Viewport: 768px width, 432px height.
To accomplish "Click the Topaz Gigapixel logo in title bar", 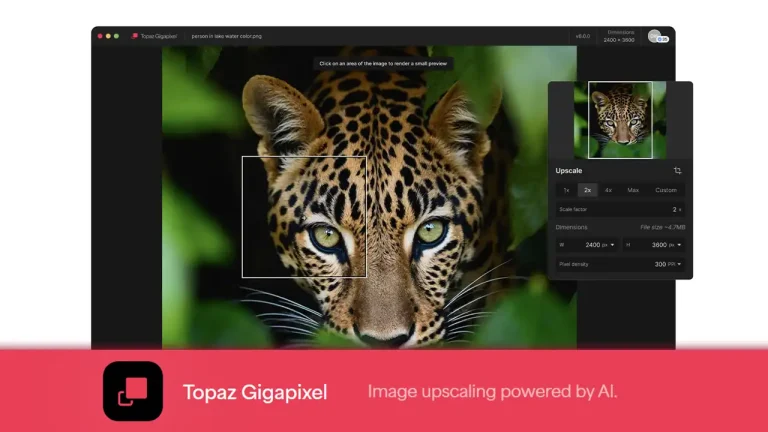I will (134, 36).
